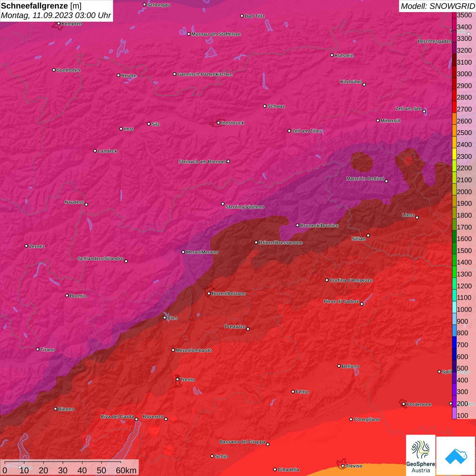Click the 2300 yellow legend swatch

coord(454,154)
